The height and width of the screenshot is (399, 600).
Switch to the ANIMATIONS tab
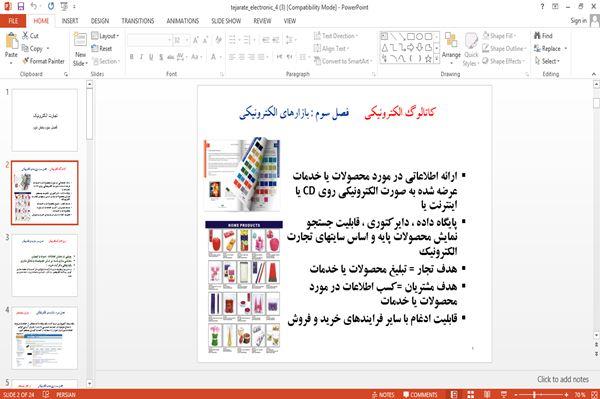[x=183, y=21]
